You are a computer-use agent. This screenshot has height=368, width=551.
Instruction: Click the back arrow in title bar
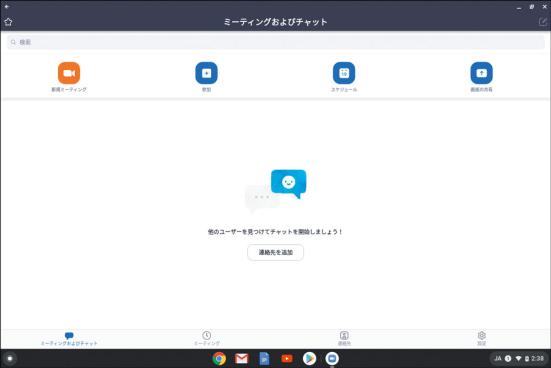pyautogui.click(x=7, y=6)
